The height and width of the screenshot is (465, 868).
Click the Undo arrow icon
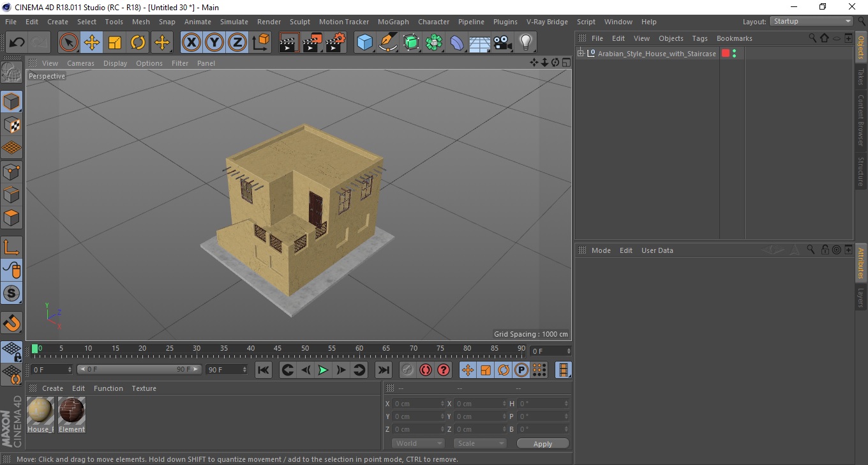[x=17, y=43]
